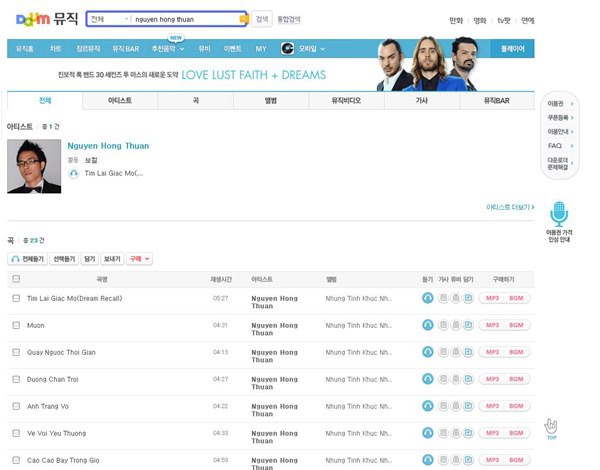Check the box for Quay Nguoc Thoi Gian

(16, 352)
